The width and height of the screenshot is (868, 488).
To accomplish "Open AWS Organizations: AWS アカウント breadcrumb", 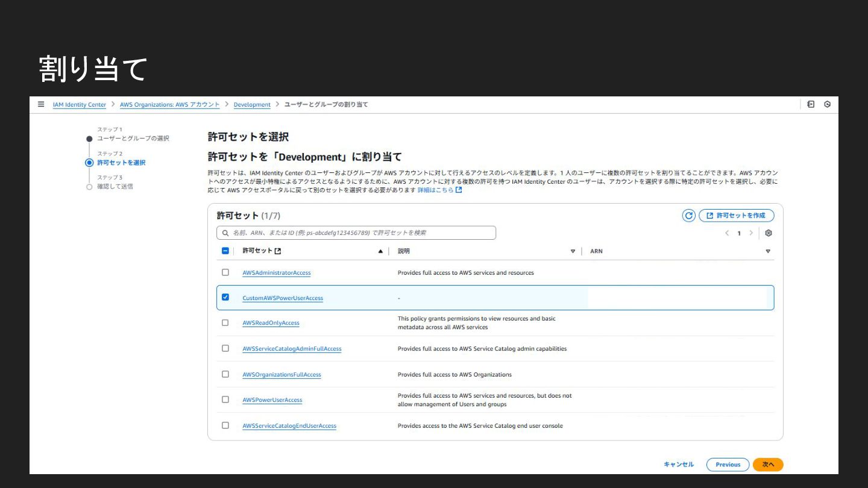I will [x=170, y=105].
